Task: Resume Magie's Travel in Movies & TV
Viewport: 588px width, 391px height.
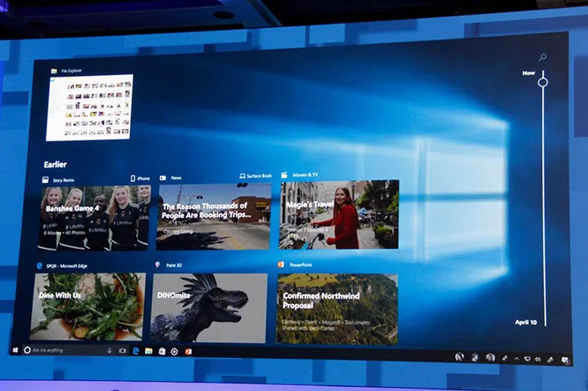Action: 340,215
